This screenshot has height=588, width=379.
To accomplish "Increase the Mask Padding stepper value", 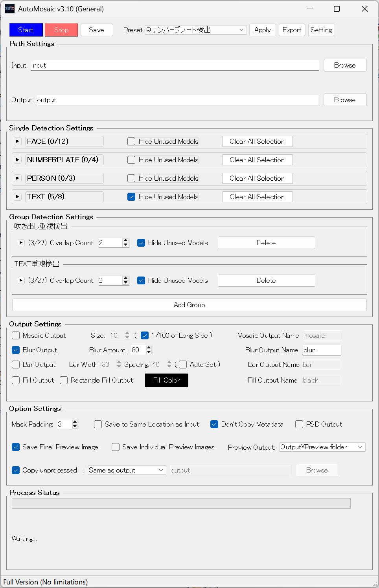I will (75, 422).
